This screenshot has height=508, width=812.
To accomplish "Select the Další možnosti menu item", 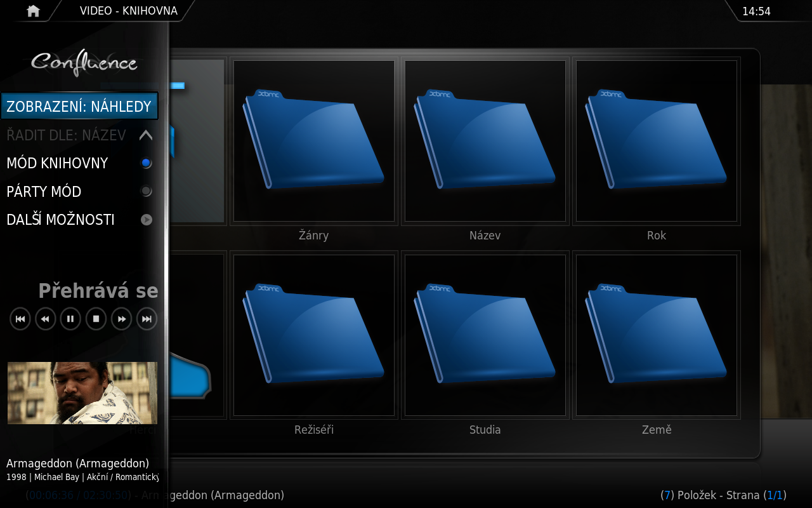I will point(79,220).
